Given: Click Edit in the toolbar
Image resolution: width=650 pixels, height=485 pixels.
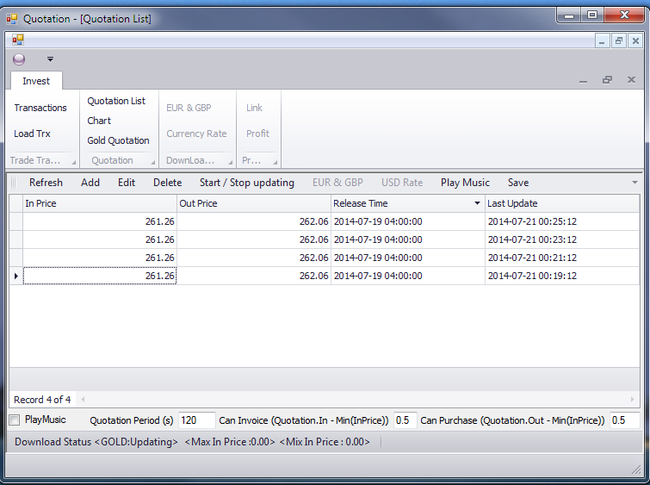Looking at the screenshot, I should point(126,182).
